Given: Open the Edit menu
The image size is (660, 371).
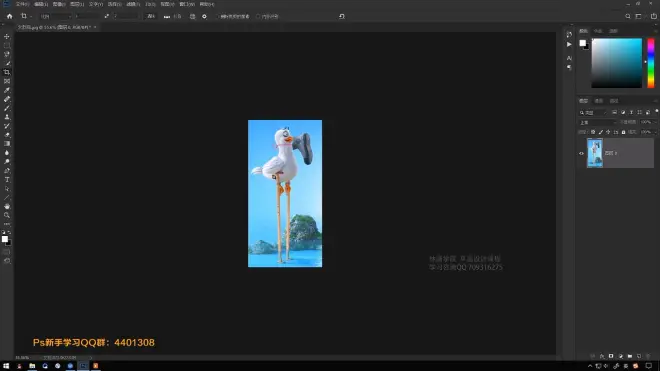Looking at the screenshot, I should (41, 4).
